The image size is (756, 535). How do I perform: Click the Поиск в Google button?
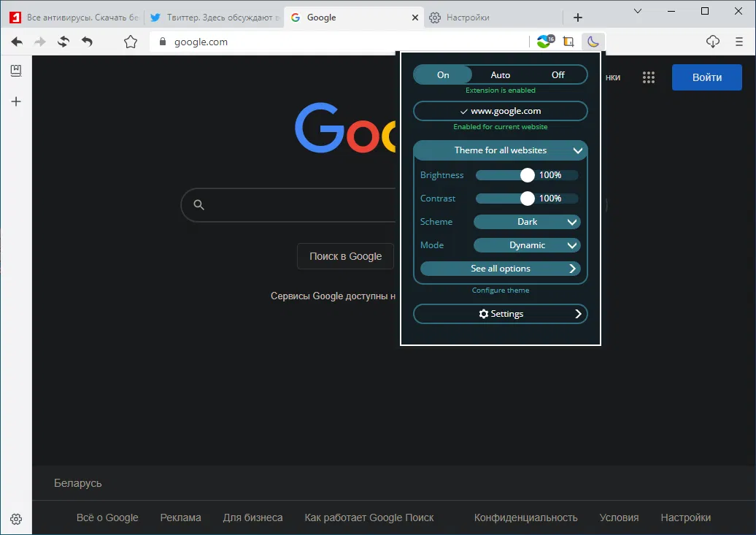pos(345,256)
